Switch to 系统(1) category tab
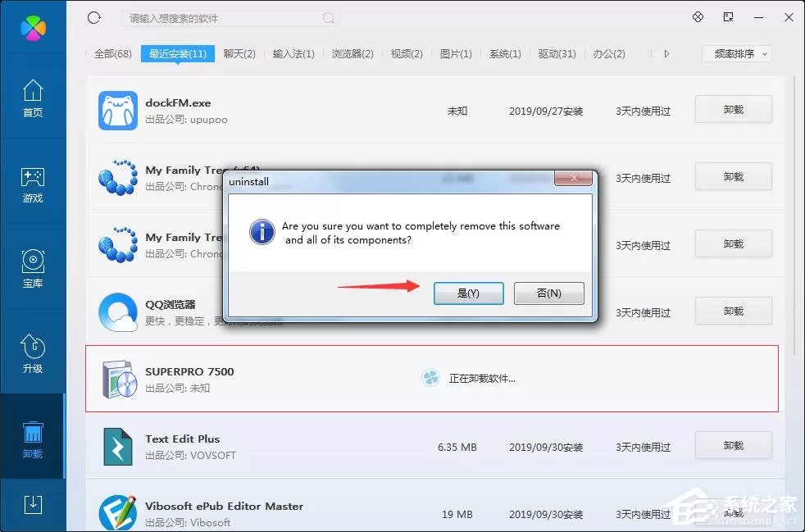Viewport: 805px width, 532px height. click(x=505, y=54)
